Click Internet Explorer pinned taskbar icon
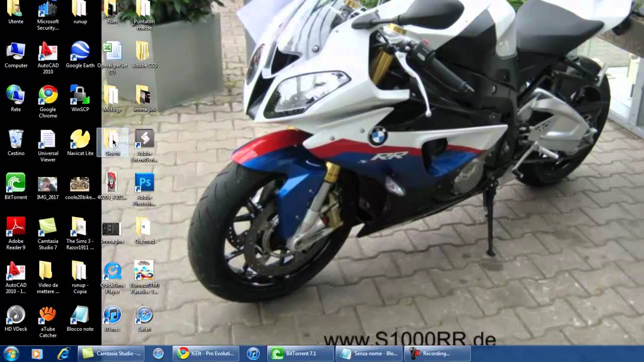The image size is (644, 362). coord(63,353)
